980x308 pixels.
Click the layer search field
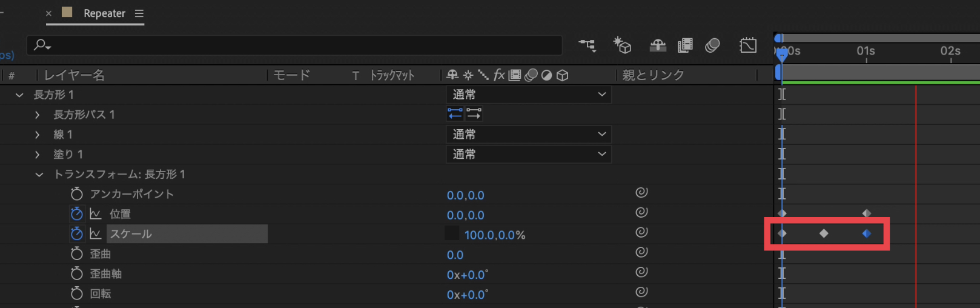[294, 45]
